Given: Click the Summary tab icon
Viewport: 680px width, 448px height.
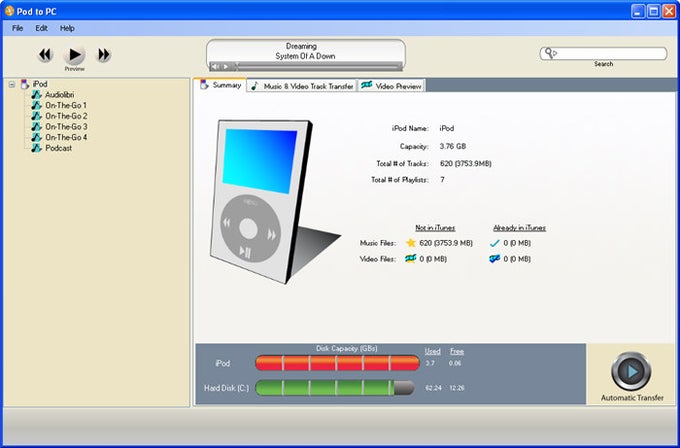Looking at the screenshot, I should pyautogui.click(x=204, y=85).
